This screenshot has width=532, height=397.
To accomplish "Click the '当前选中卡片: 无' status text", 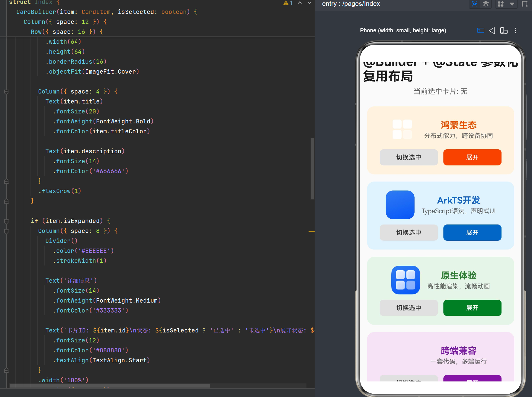I will pos(440,91).
